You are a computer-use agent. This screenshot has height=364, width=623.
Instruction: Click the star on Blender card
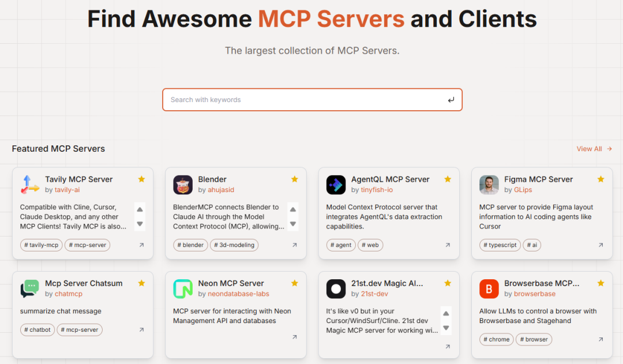point(294,179)
